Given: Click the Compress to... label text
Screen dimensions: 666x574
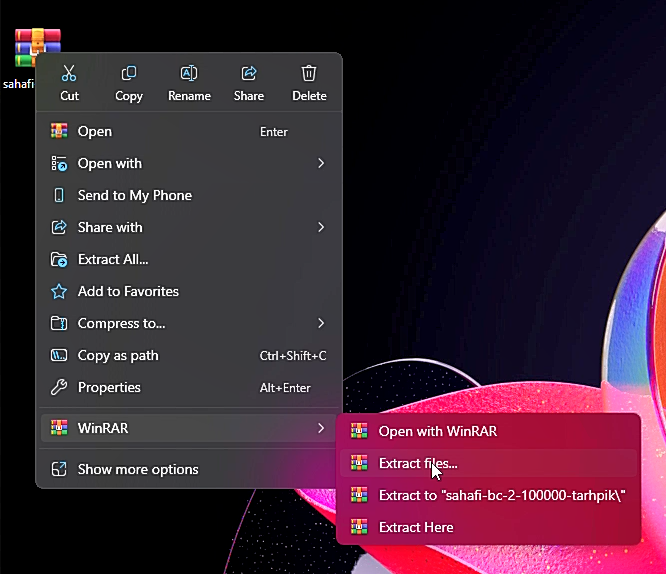Looking at the screenshot, I should pyautogui.click(x=121, y=324).
